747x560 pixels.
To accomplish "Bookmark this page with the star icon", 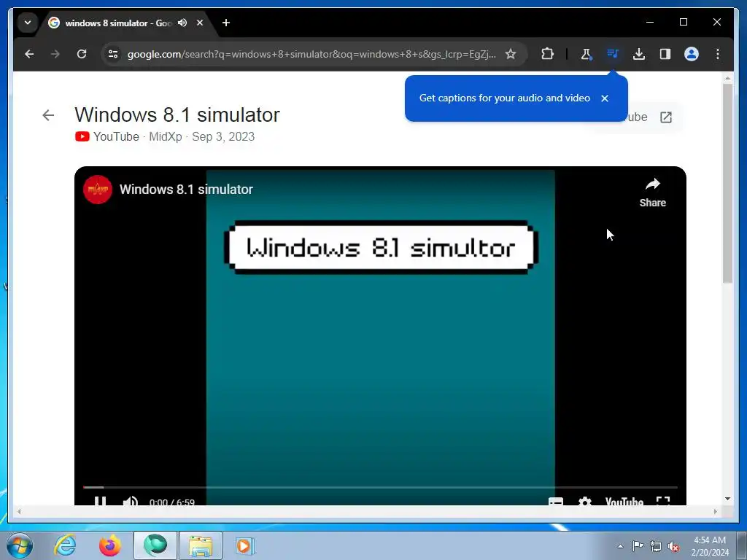I will click(511, 54).
